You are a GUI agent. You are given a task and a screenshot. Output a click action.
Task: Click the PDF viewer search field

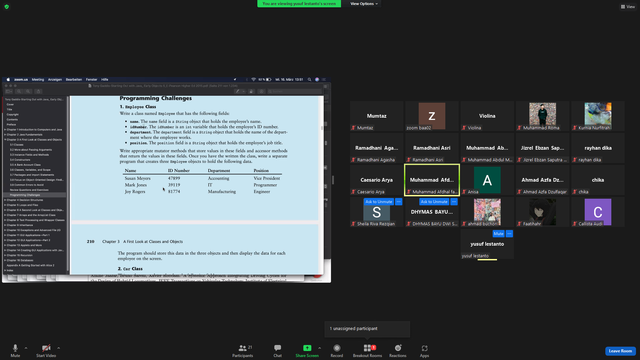tap(294, 91)
